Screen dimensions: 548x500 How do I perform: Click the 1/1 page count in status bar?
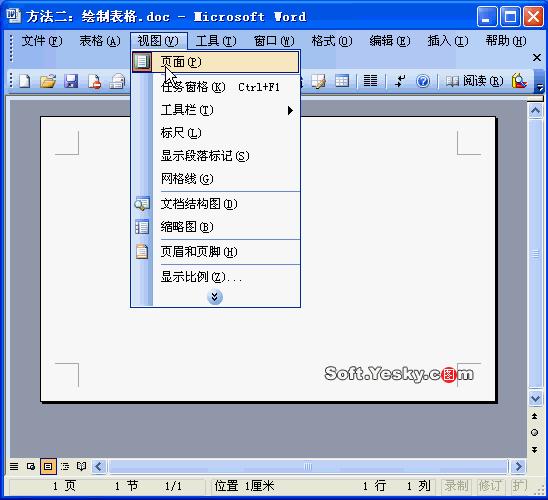(173, 486)
